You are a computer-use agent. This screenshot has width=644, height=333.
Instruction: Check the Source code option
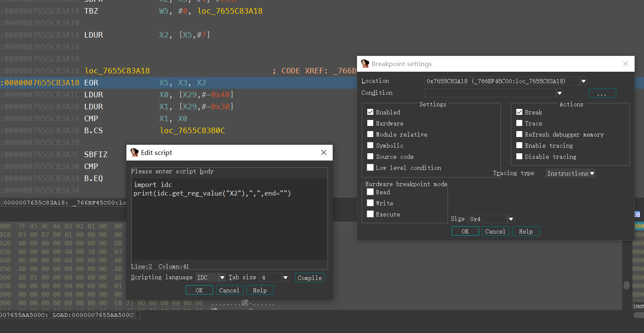[x=370, y=156]
